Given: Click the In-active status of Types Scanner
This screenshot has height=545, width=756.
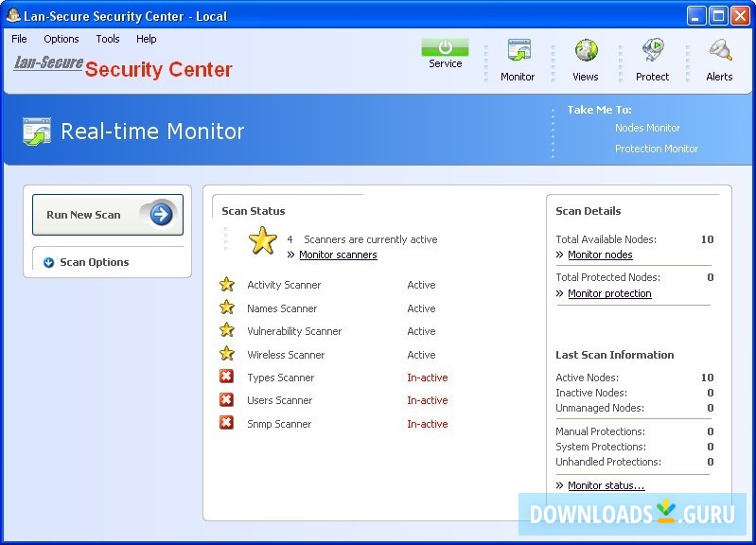Looking at the screenshot, I should (x=427, y=378).
